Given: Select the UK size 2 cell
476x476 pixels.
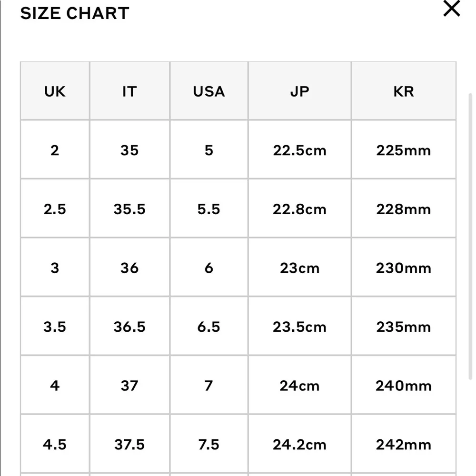Looking at the screenshot, I should [55, 150].
